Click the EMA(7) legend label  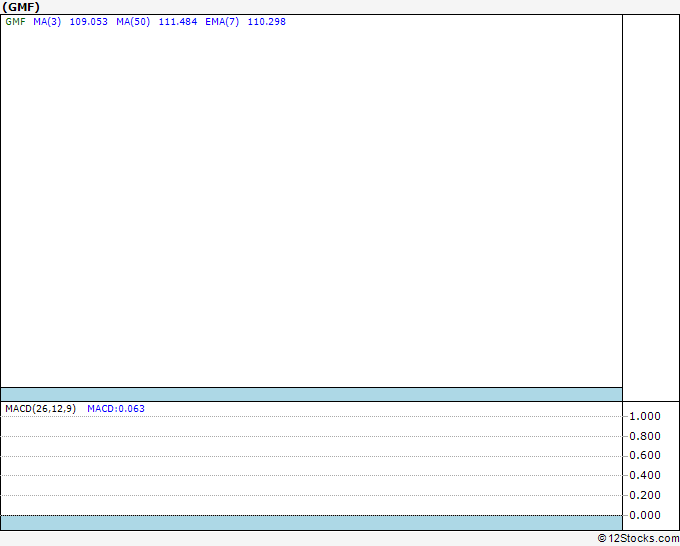pyautogui.click(x=222, y=22)
